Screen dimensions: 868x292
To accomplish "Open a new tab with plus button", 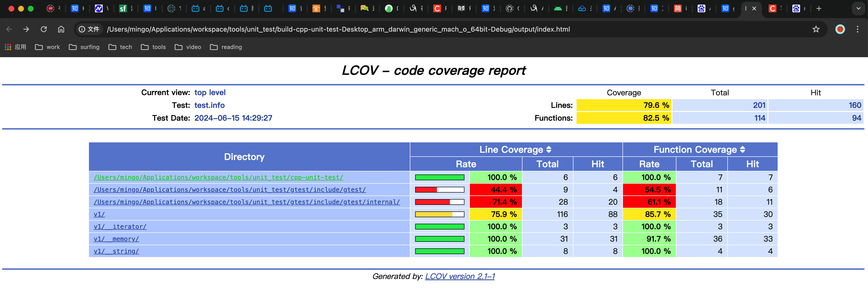I will tap(819, 8).
